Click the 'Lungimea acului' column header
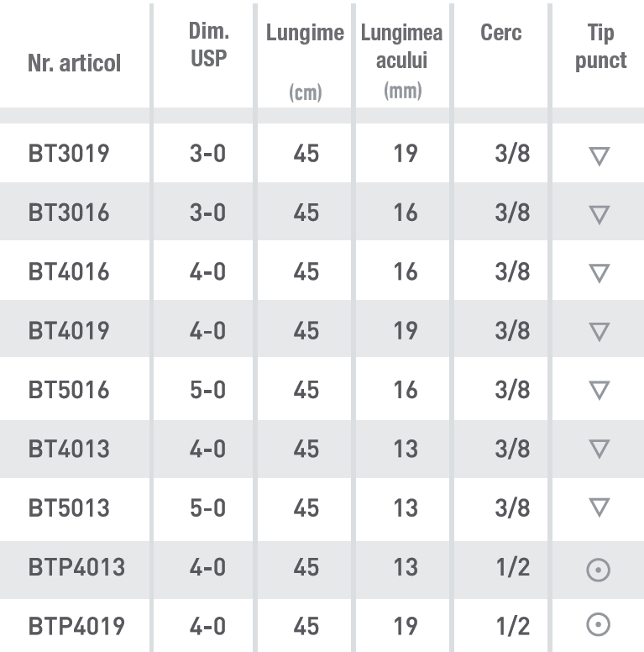This screenshot has width=644, height=652. [x=402, y=48]
